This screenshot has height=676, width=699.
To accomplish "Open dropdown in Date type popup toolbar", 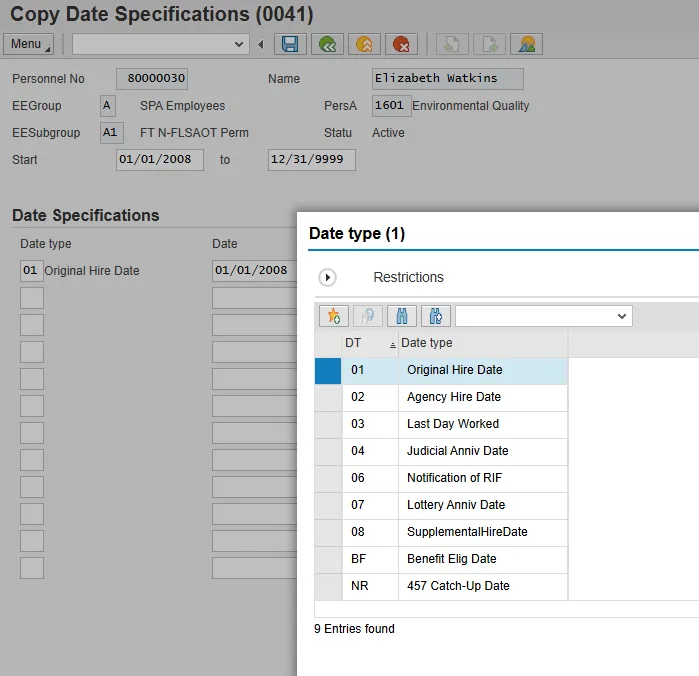I will (622, 316).
